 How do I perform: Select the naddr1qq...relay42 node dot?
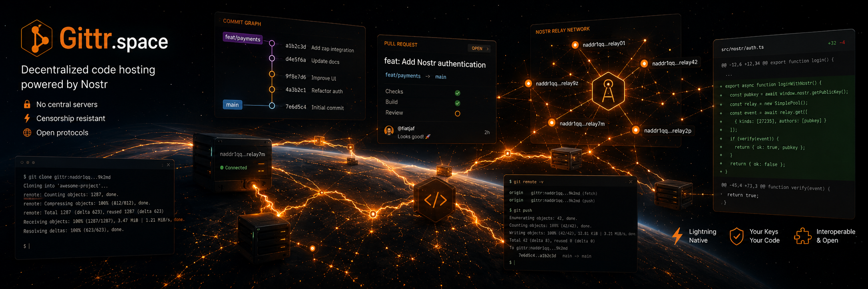pyautogui.click(x=644, y=63)
